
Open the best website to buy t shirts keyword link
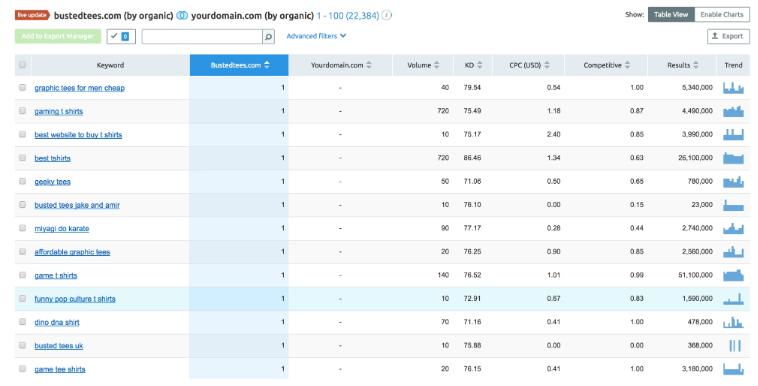[x=78, y=135]
